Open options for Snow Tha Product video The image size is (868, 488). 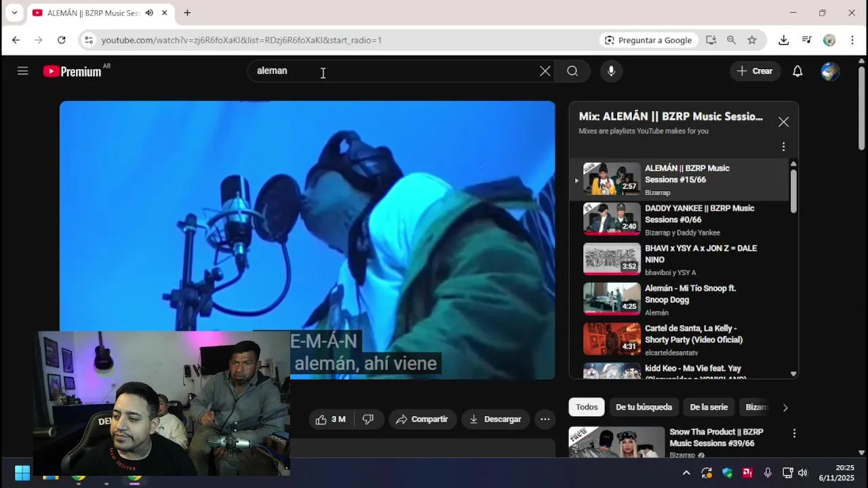[x=794, y=433]
